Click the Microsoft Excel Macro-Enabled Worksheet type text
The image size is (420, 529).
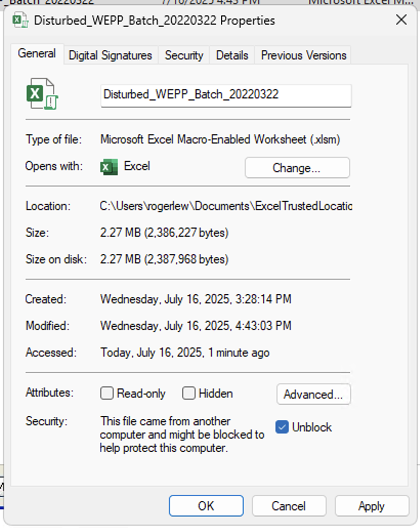220,139
